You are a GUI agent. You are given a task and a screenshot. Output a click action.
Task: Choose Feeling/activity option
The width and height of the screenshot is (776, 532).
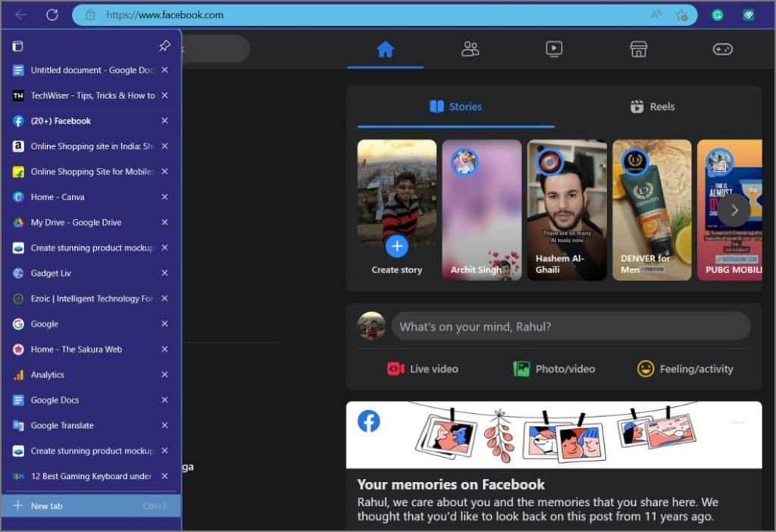[x=685, y=369]
